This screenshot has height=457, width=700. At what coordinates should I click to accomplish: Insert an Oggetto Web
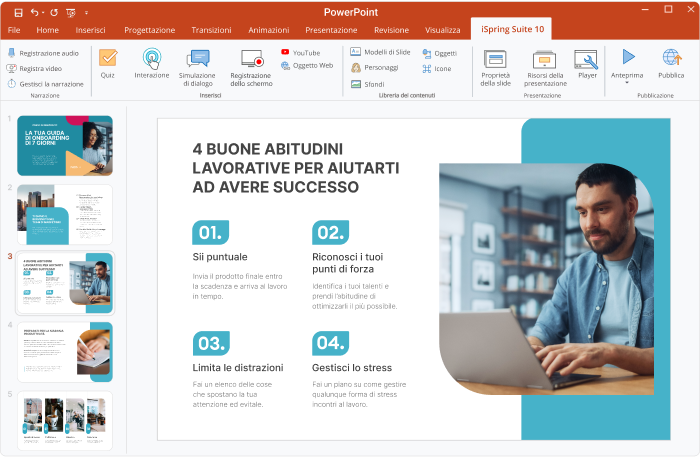307,66
